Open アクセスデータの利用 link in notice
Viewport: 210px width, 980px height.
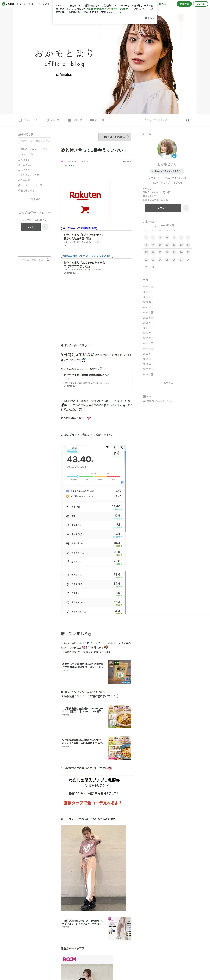click(x=117, y=9)
